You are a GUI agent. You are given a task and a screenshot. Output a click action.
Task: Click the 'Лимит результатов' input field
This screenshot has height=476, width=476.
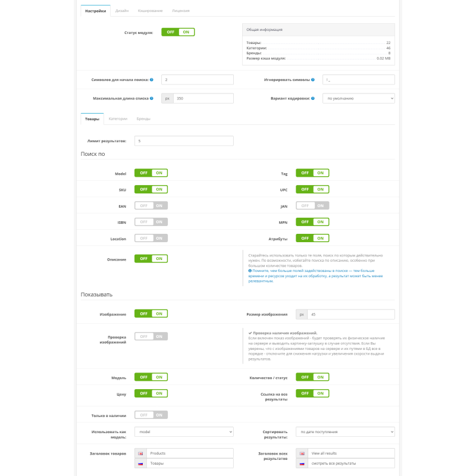point(184,141)
